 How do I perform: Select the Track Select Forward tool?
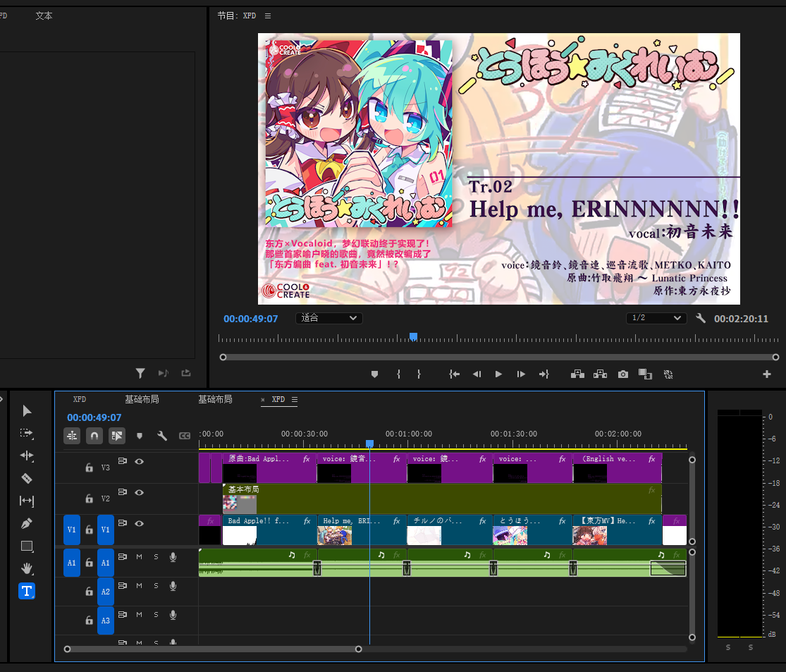coord(27,433)
